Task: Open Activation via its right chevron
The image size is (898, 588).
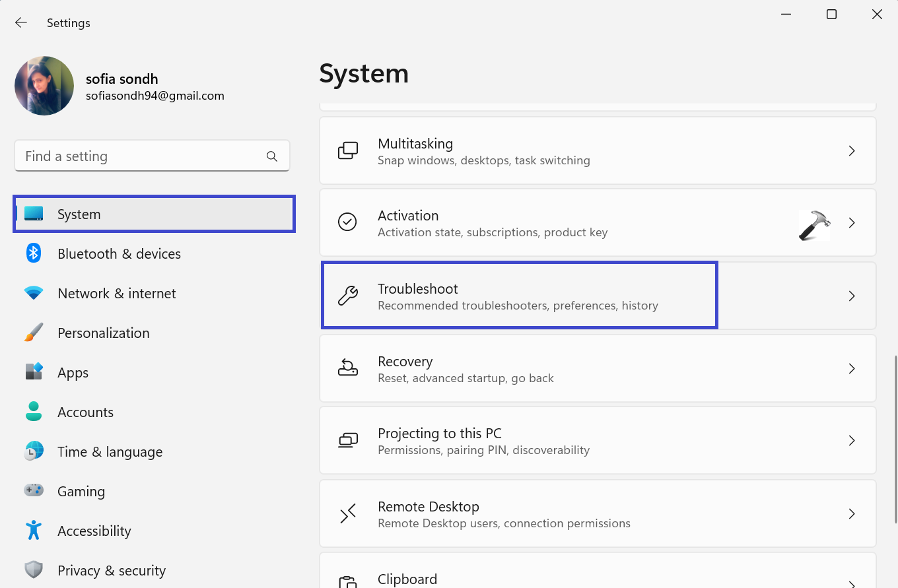Action: click(x=852, y=223)
